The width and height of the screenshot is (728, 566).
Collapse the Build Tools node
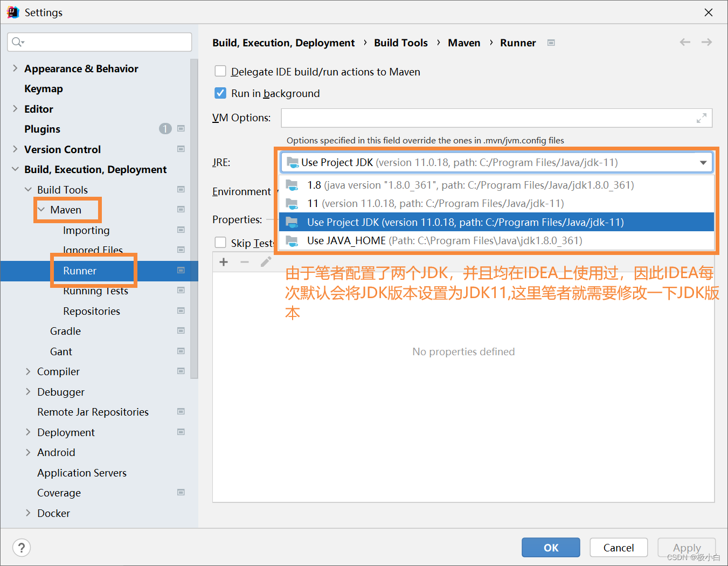pyautogui.click(x=28, y=189)
